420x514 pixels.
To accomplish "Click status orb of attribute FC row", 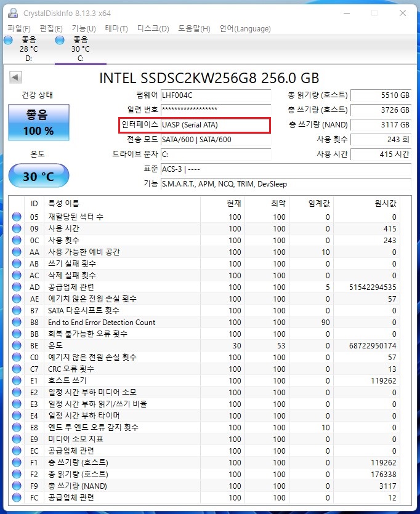I will pos(17,497).
